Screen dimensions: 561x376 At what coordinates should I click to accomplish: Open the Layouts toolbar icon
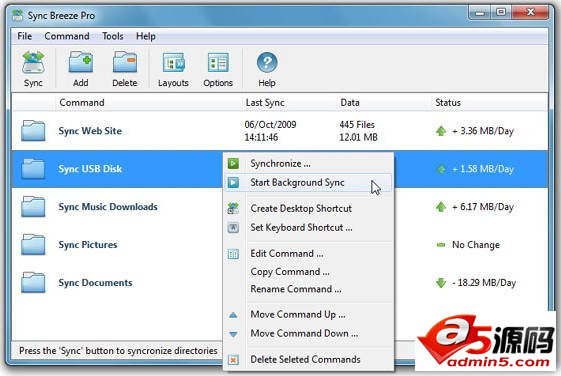[x=174, y=63]
